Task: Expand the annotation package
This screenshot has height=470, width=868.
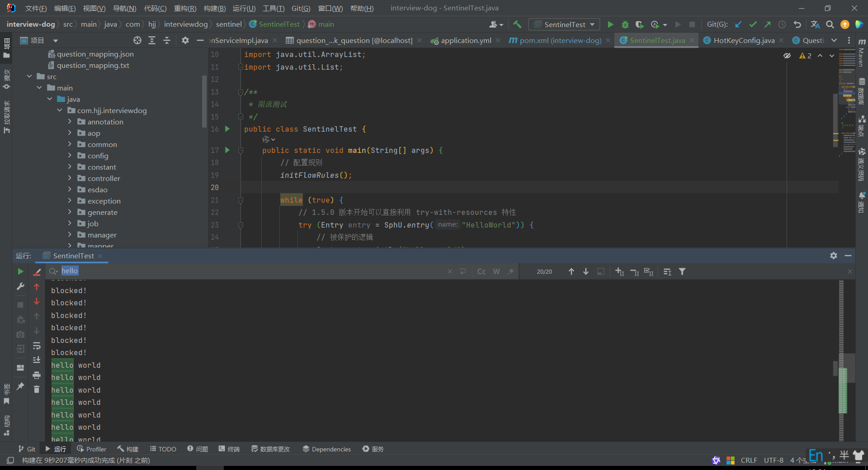Action: (70, 121)
